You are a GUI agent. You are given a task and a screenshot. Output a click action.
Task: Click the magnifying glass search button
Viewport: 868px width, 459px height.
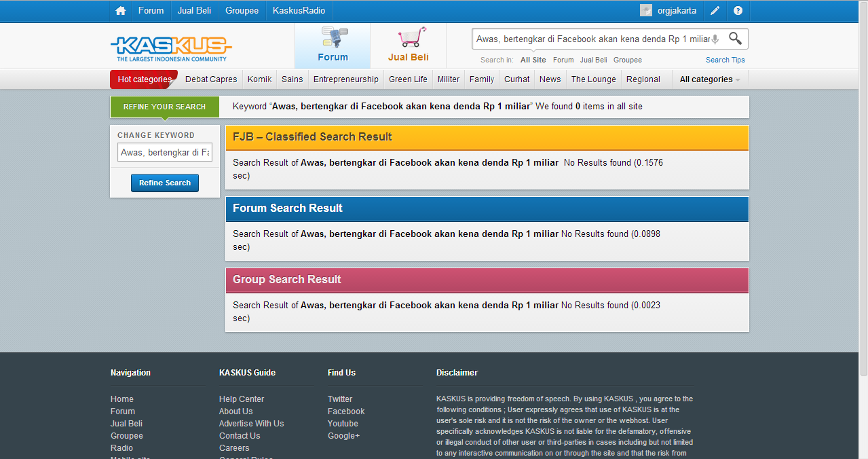click(735, 39)
